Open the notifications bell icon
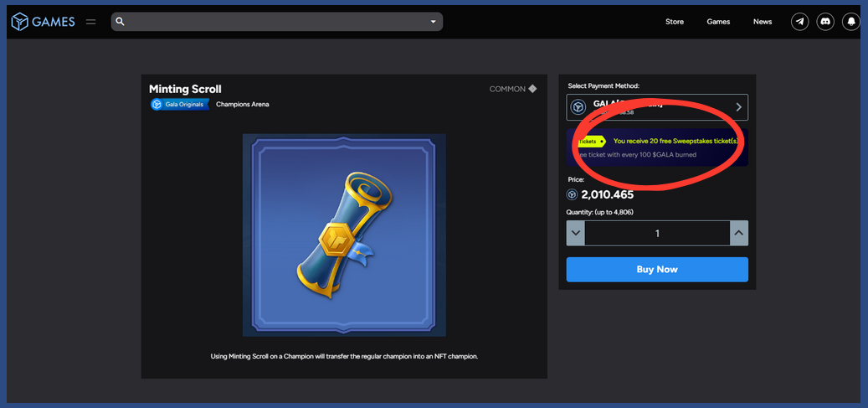This screenshot has width=868, height=408. pyautogui.click(x=850, y=22)
